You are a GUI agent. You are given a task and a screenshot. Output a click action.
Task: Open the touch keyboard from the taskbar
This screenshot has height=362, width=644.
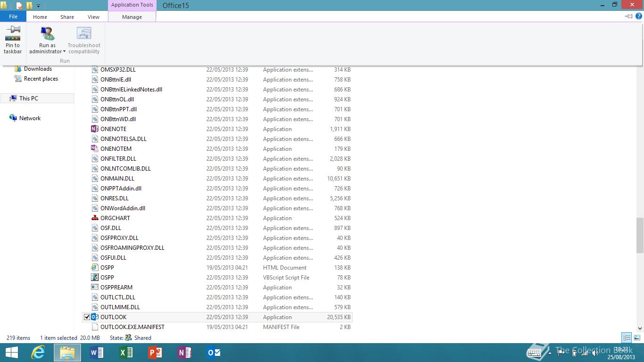pyautogui.click(x=534, y=353)
